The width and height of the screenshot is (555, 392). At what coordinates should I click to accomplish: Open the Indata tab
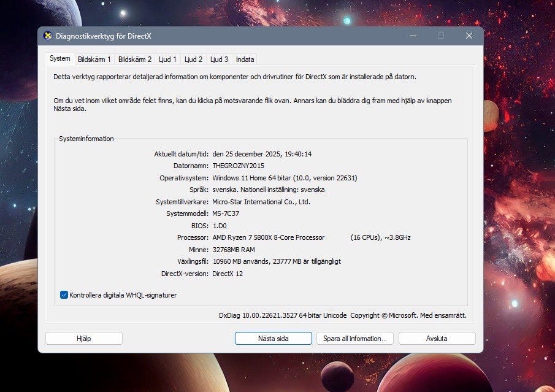coord(245,60)
